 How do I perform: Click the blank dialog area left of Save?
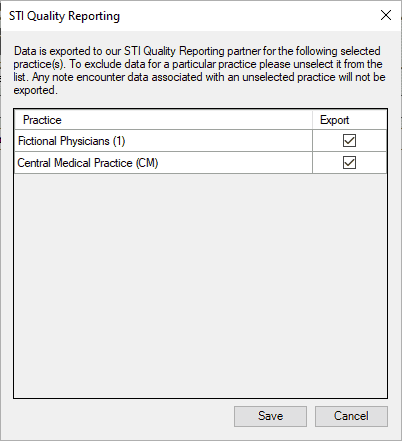[x=123, y=416]
